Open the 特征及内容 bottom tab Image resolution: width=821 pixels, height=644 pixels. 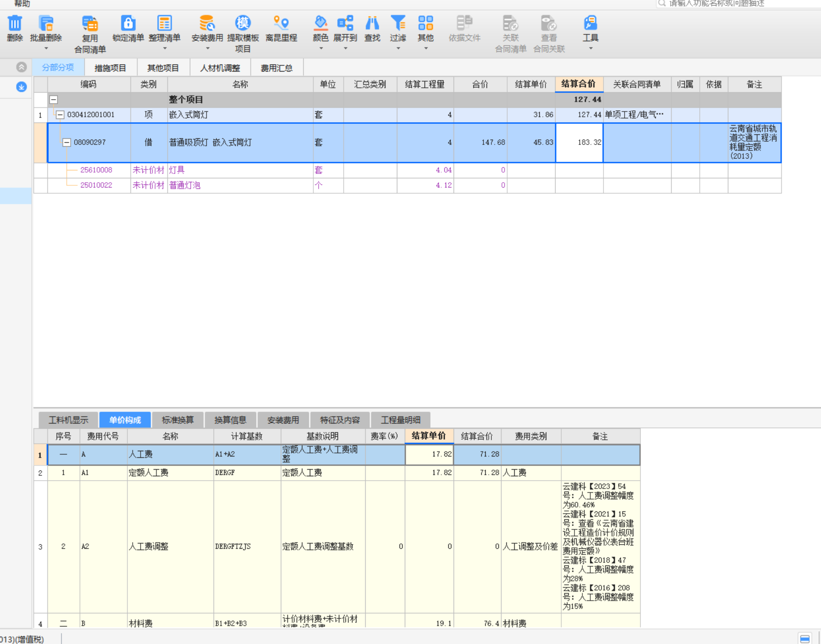340,420
